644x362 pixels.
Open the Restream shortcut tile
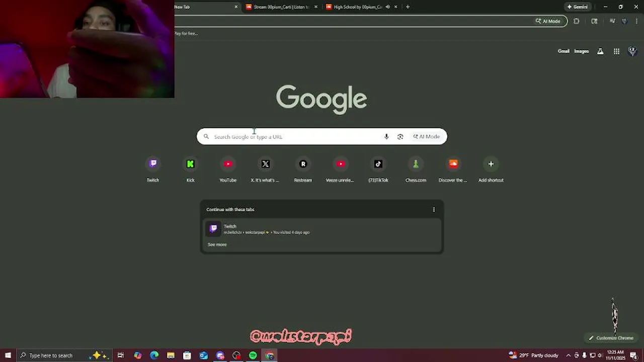point(303,170)
